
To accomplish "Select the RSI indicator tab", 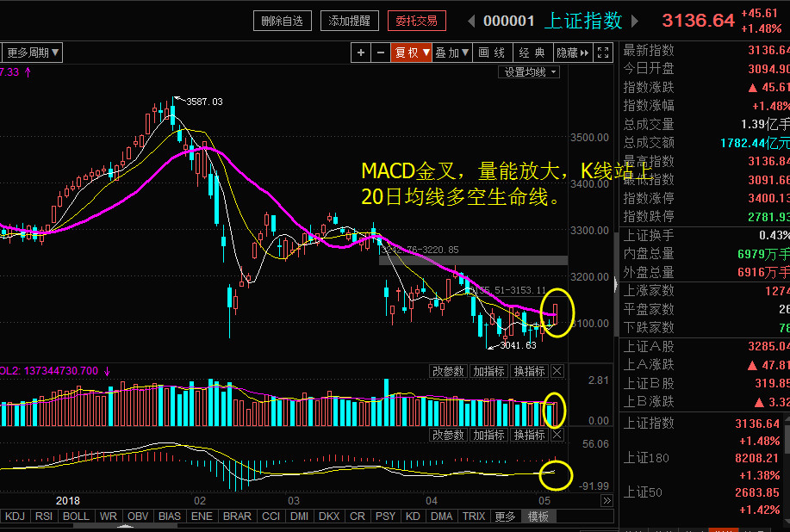I will 44,517.
